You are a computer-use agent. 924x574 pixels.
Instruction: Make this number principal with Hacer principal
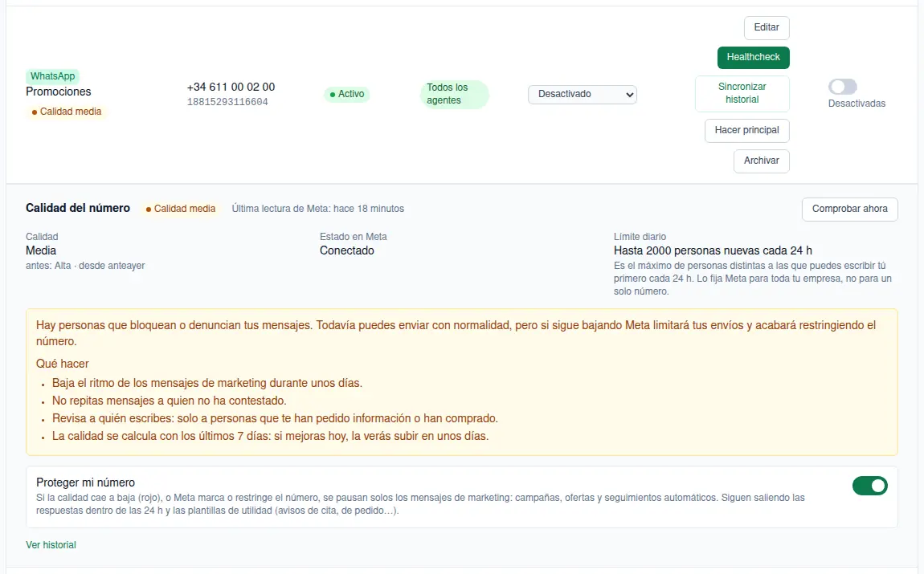pos(746,130)
